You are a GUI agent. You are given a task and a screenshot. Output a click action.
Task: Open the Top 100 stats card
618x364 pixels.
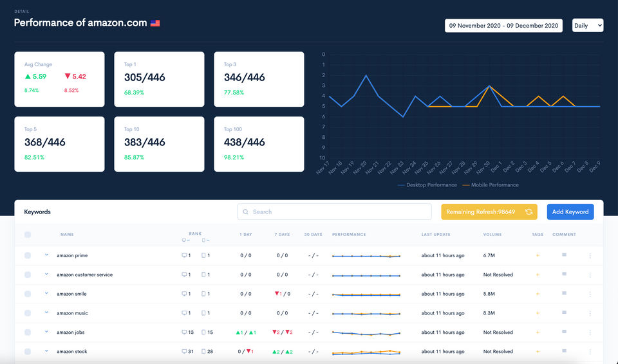259,144
